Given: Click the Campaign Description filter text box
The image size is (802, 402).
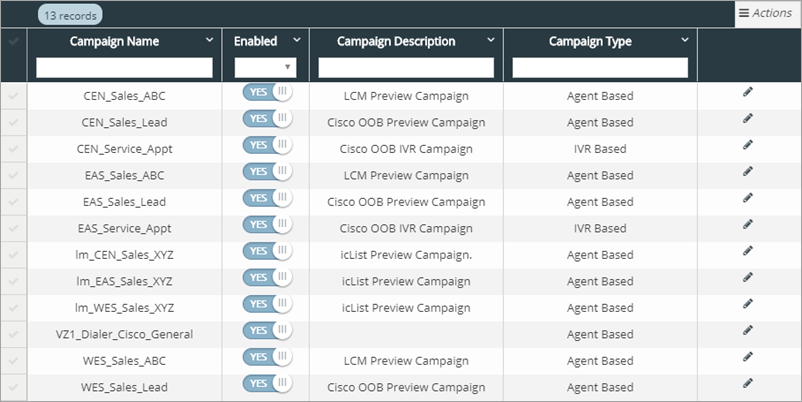Looking at the screenshot, I should coord(406,67).
